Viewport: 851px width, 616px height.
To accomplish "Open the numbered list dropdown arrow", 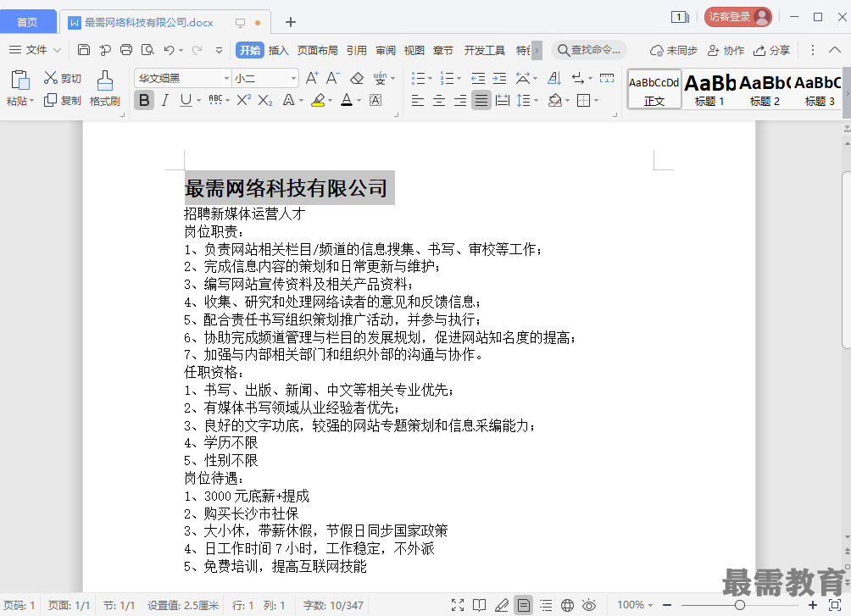I will [x=459, y=79].
